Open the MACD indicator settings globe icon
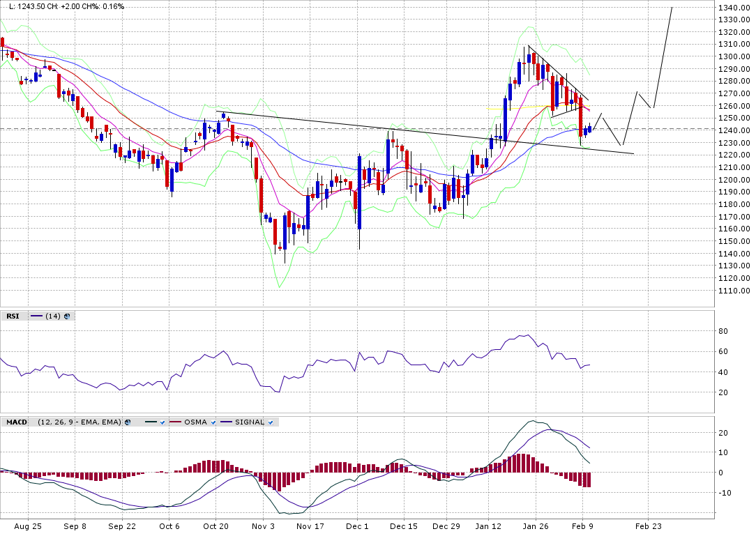 128,422
